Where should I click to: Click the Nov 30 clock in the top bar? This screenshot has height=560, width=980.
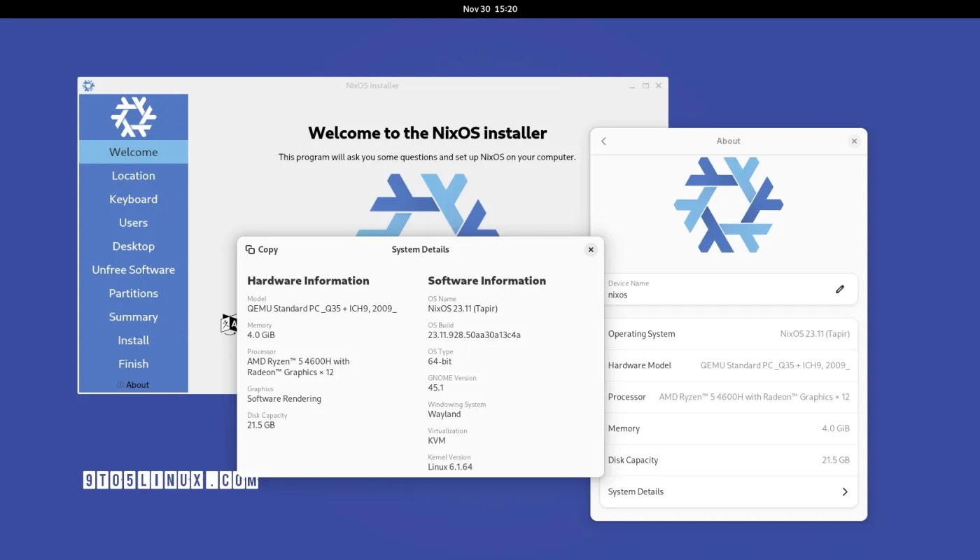click(x=490, y=9)
